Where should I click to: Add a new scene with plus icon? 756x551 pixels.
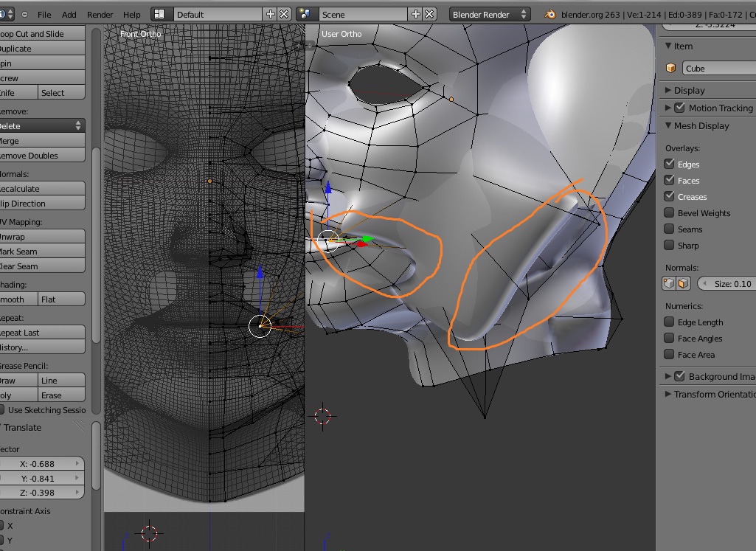(x=417, y=14)
